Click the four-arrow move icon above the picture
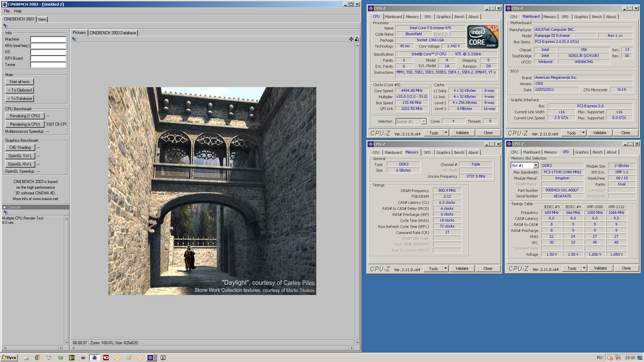The height and width of the screenshot is (362, 644). 351,39
